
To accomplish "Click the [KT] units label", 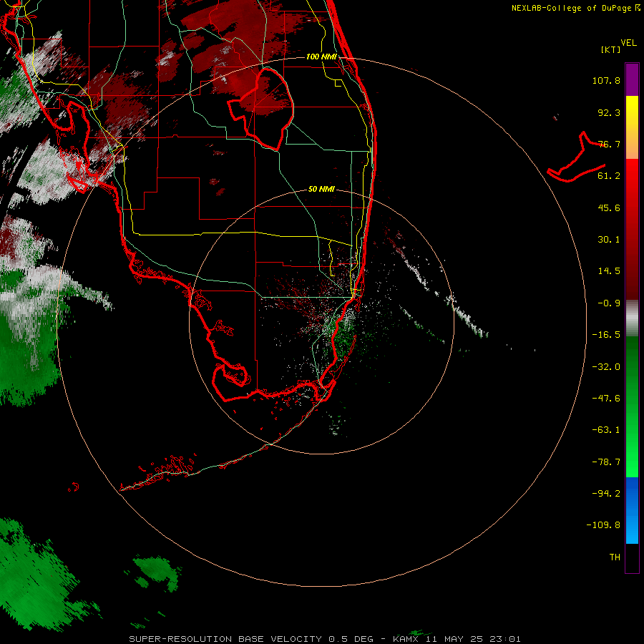I will tap(611, 49).
